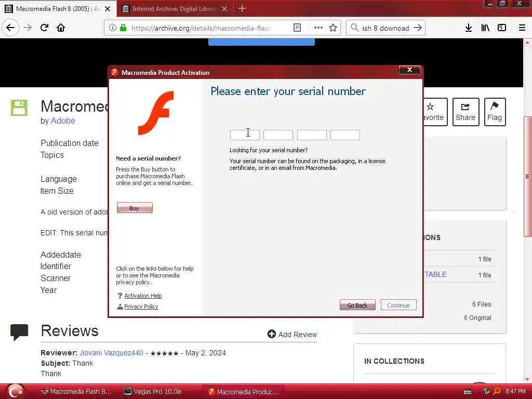Click the Start button on taskbar
The width and height of the screenshot is (532, 399).
[15, 392]
